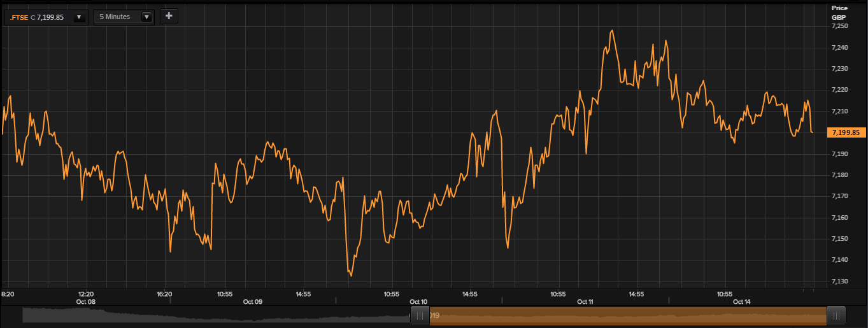Viewport: 868px width, 328px height.
Task: Grab the left range handle of navigator
Action: click(x=420, y=316)
